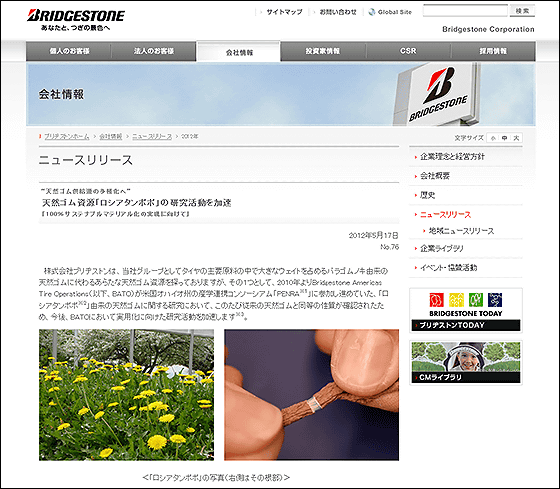Viewport: 560px width, 489px height.
Task: Set text size to 小 (small)
Action: click(x=493, y=138)
